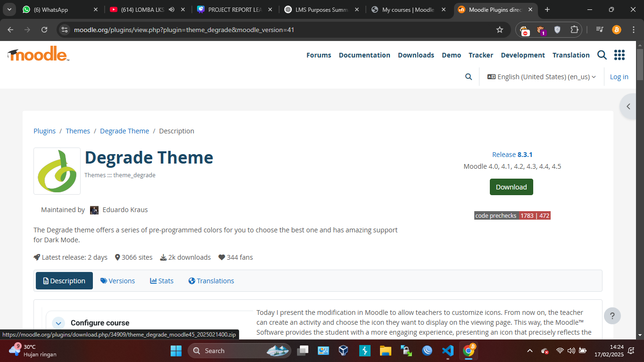The width and height of the screenshot is (644, 362).
Task: Click the green Download button
Action: click(x=512, y=187)
